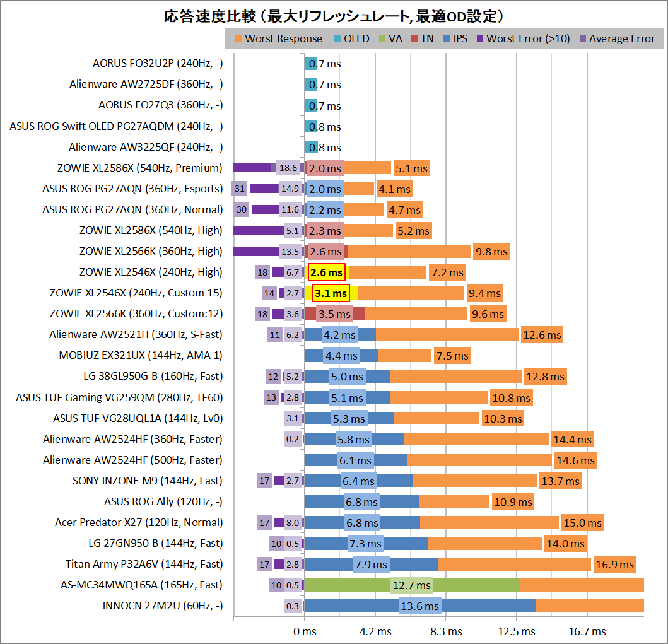Image resolution: width=668 pixels, height=644 pixels.
Task: Click the 31 worst error value
Action: tap(240, 189)
